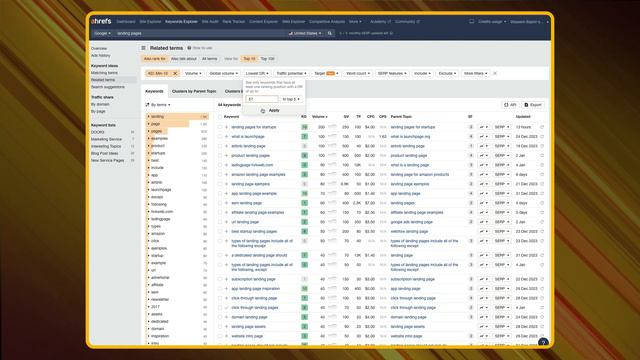
Task: Switch to Clusters by Parent Topic tab
Action: pos(194,91)
